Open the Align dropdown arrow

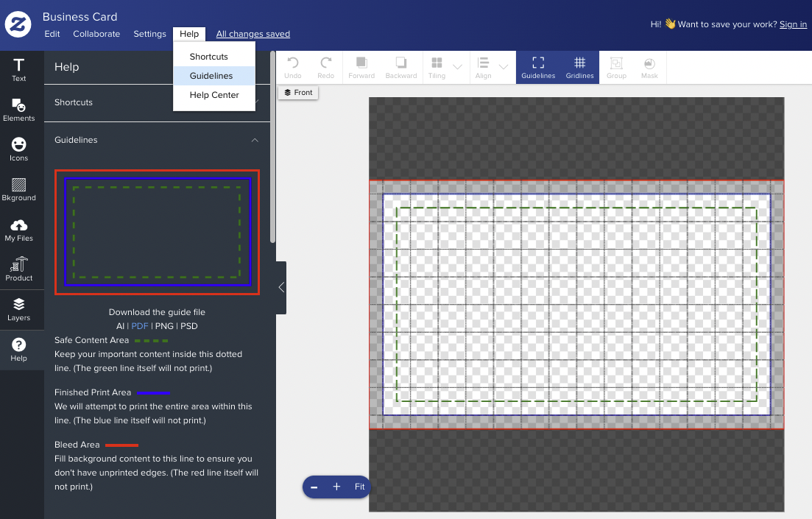click(504, 67)
